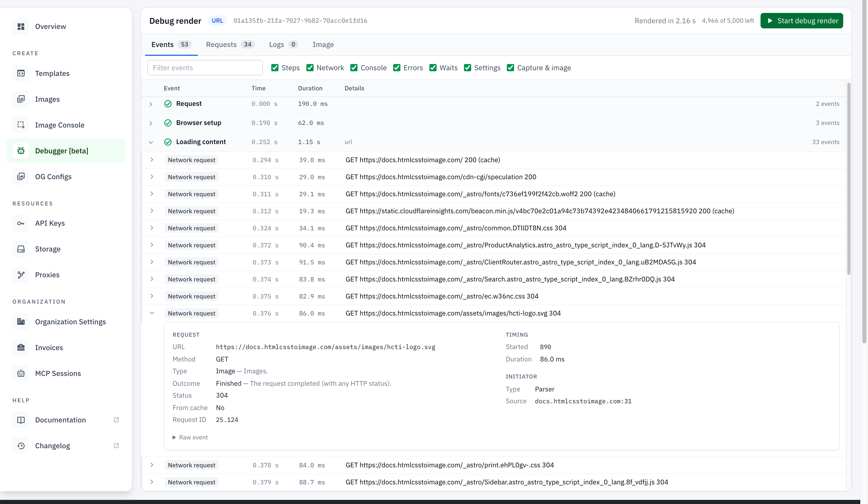The height and width of the screenshot is (504, 868).
Task: Focus the Filter events input field
Action: (205, 68)
